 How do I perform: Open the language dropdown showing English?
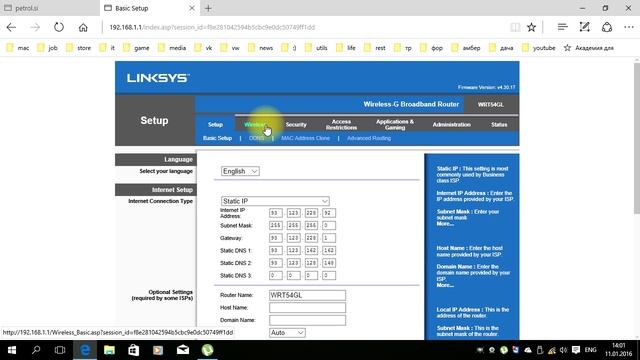tap(240, 171)
